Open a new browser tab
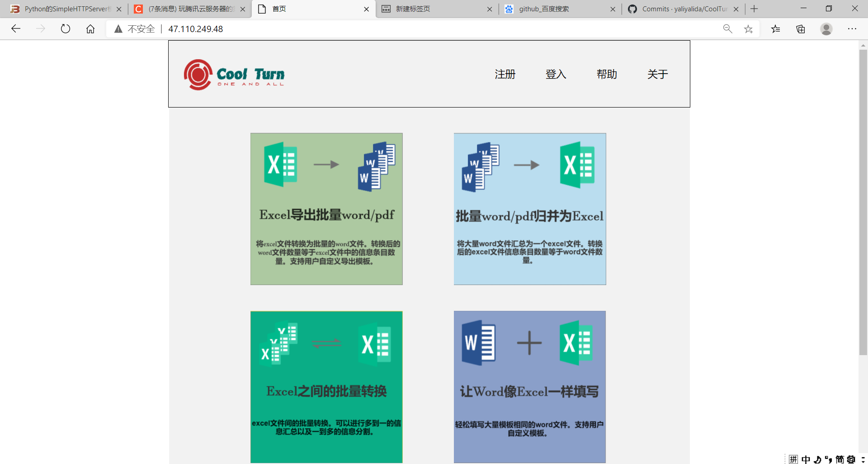 pos(754,9)
